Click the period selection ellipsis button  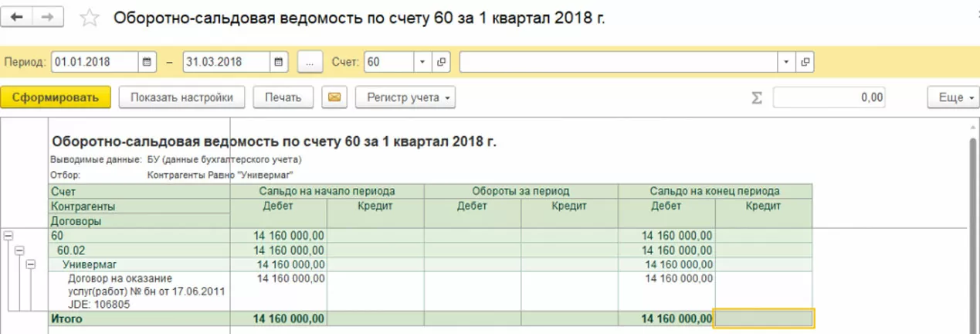click(309, 62)
